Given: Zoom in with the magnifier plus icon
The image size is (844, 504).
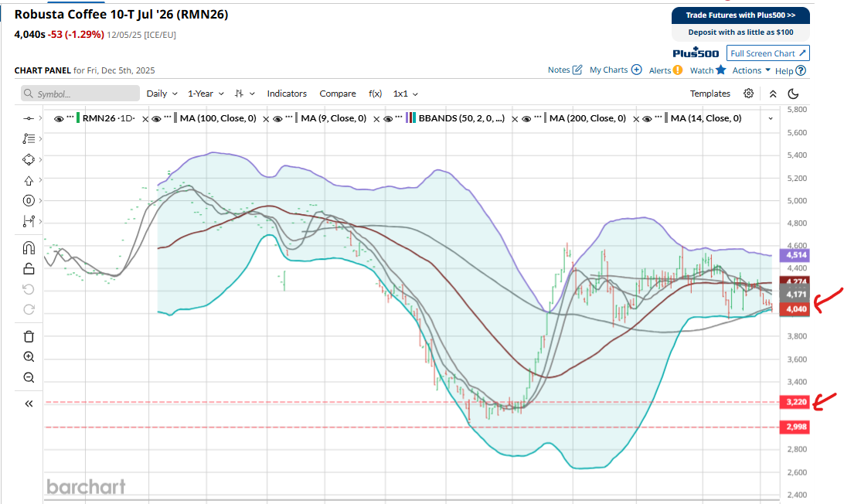Looking at the screenshot, I should tap(29, 357).
